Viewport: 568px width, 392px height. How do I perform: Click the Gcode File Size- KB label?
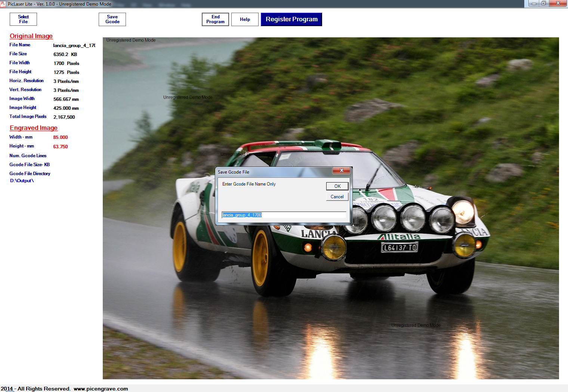click(30, 165)
